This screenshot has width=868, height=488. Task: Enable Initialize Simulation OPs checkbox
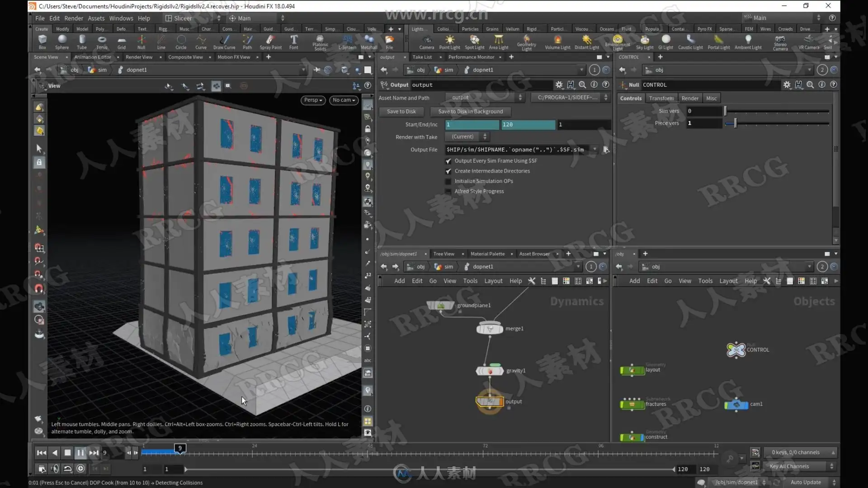(448, 181)
